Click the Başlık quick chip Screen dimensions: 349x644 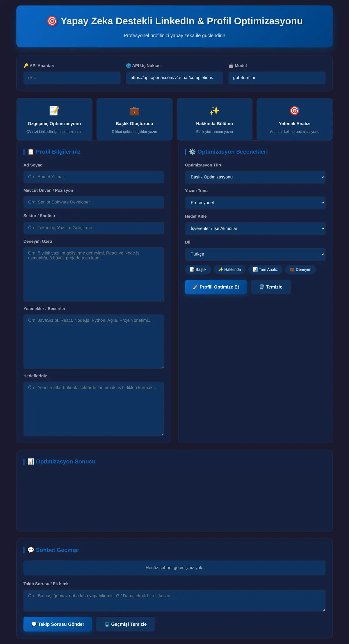[198, 269]
